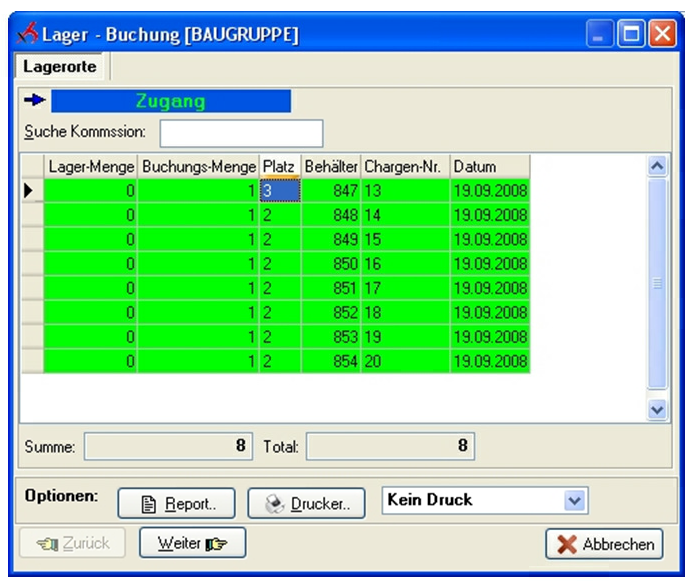Click Chargen-Nr. cell with value 20
690x585 pixels.
click(405, 360)
